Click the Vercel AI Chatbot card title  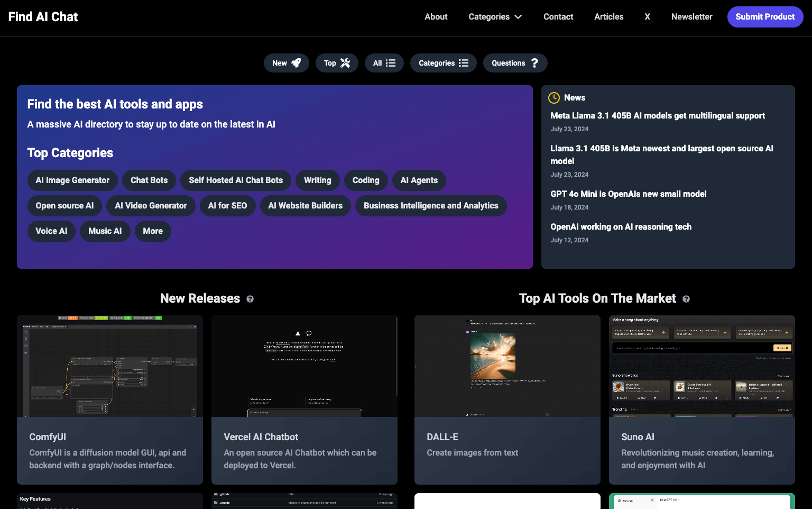(261, 437)
